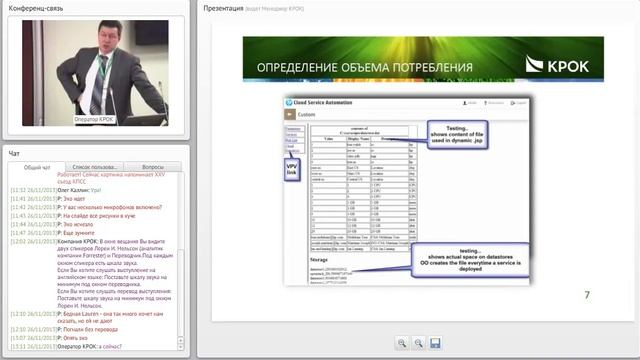Click message "На слайде все рисунки в куче"
Image resolution: width=640 pixels, height=360 pixels.
[x=99, y=216]
